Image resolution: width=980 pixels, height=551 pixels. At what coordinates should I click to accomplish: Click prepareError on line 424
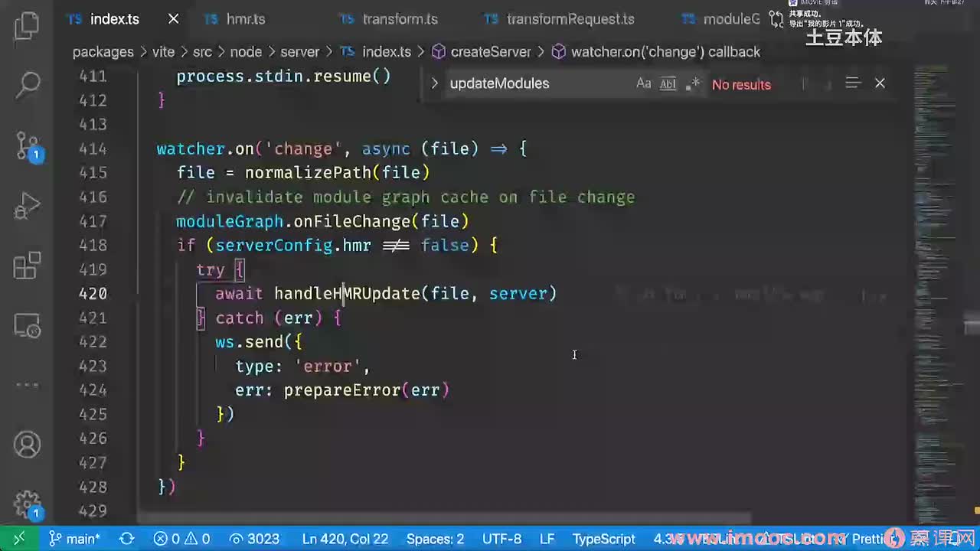[x=342, y=390]
